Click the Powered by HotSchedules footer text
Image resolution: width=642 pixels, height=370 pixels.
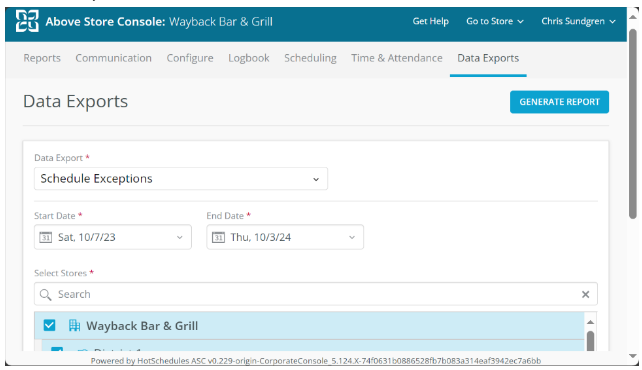click(316, 361)
